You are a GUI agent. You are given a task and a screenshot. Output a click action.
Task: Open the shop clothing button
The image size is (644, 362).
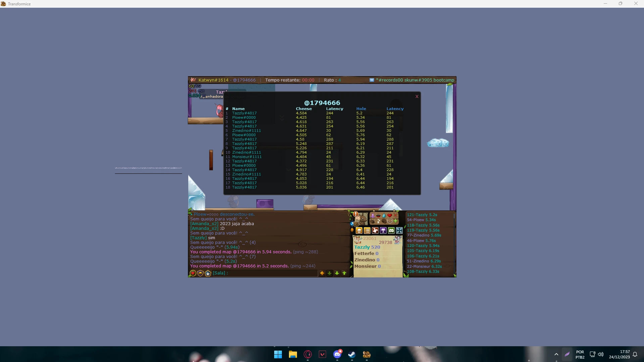click(x=375, y=230)
